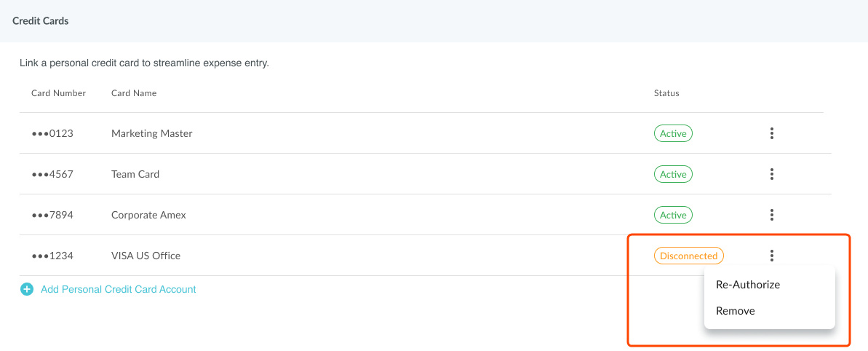Open the three-dot menu for Team Card
The height and width of the screenshot is (351, 868).
coord(771,174)
